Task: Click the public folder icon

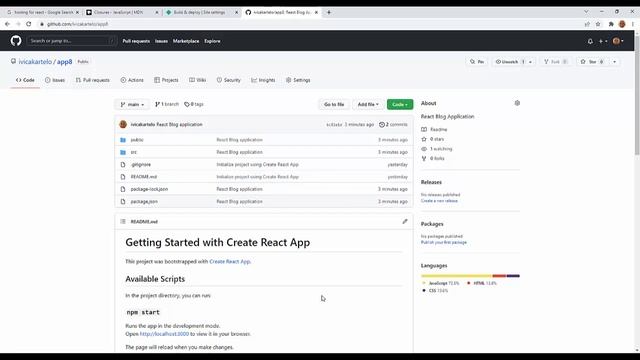Action: 123,140
